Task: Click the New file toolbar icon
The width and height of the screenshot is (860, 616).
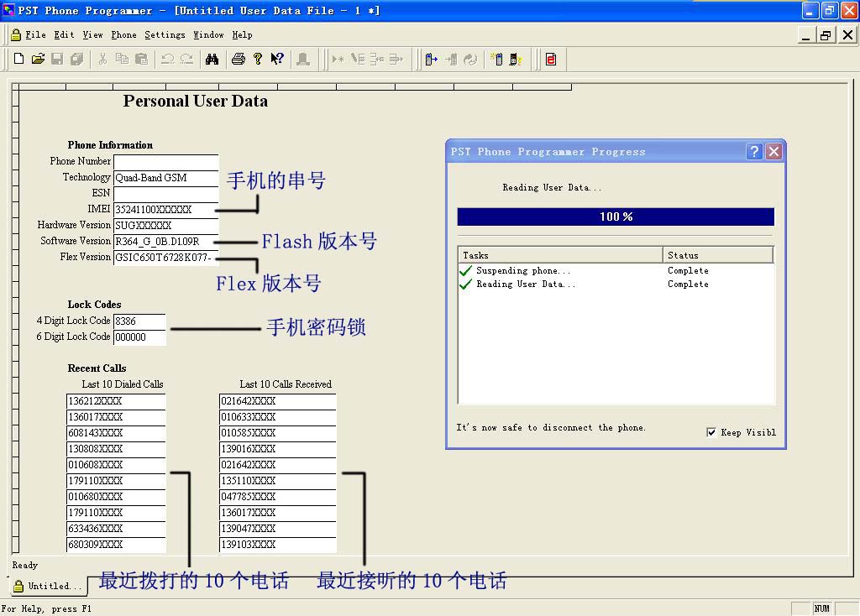Action: click(x=19, y=59)
